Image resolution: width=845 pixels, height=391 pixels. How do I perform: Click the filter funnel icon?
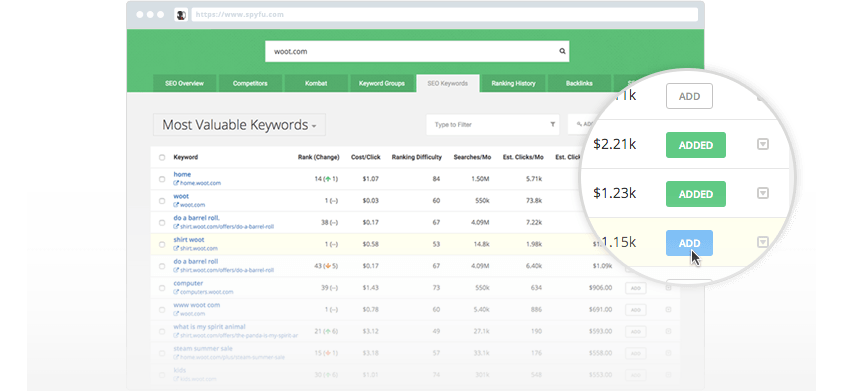coord(552,124)
